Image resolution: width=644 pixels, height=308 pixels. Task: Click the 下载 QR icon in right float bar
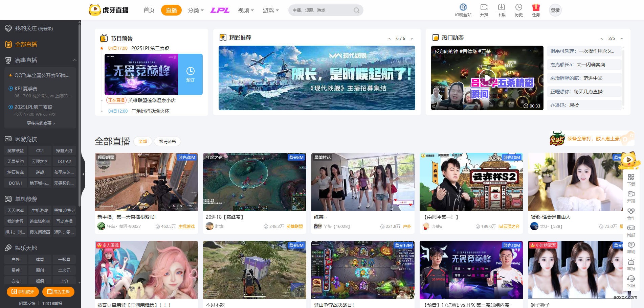[631, 177]
